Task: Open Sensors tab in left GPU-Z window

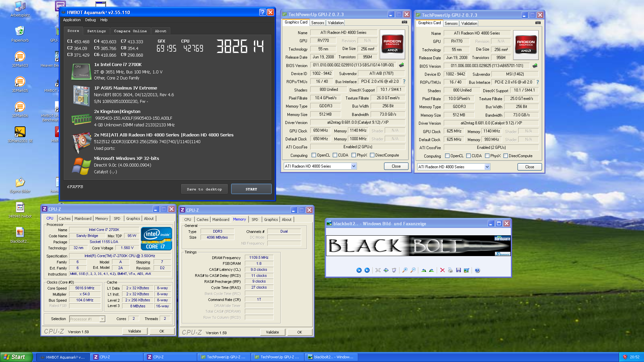Action: coord(318,23)
